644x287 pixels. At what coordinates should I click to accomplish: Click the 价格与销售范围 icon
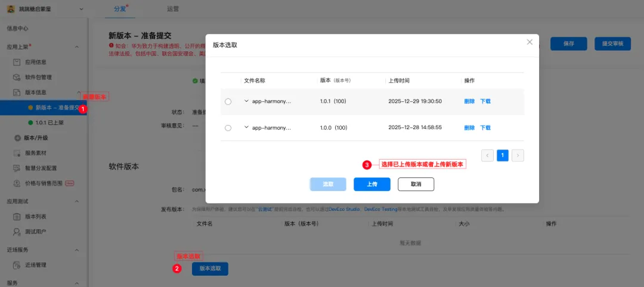click(x=17, y=183)
